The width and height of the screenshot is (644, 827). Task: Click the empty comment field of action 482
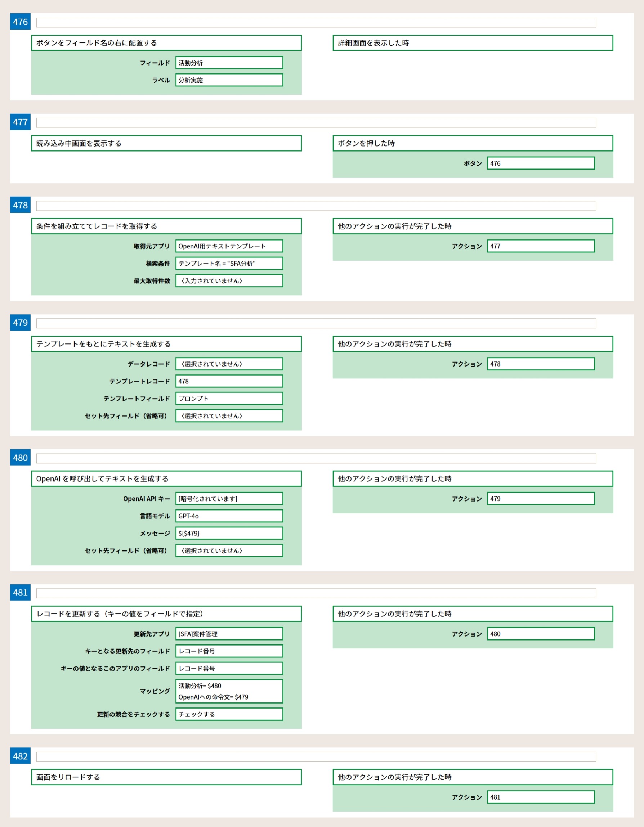pyautogui.click(x=316, y=756)
